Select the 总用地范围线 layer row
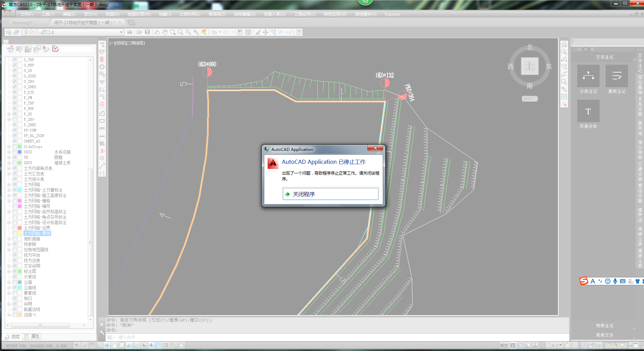This screenshot has height=351, width=644. [36, 250]
